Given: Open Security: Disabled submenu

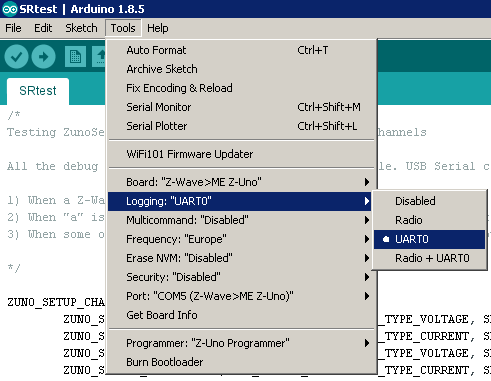Looking at the screenshot, I should [x=241, y=277].
